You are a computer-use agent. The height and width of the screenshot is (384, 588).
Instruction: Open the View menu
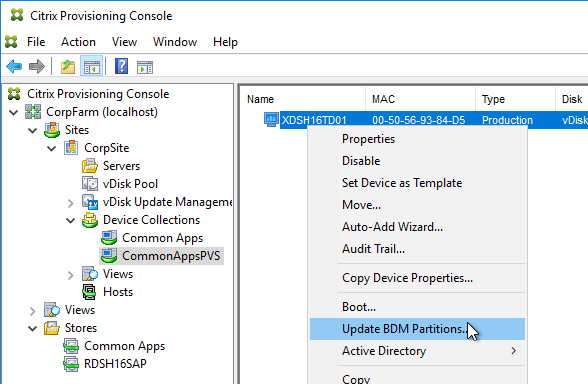124,42
